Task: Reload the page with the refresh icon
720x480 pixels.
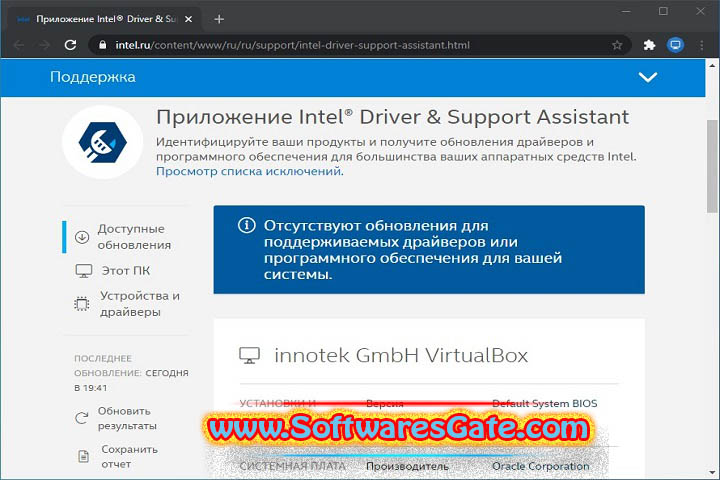Action: click(70, 45)
